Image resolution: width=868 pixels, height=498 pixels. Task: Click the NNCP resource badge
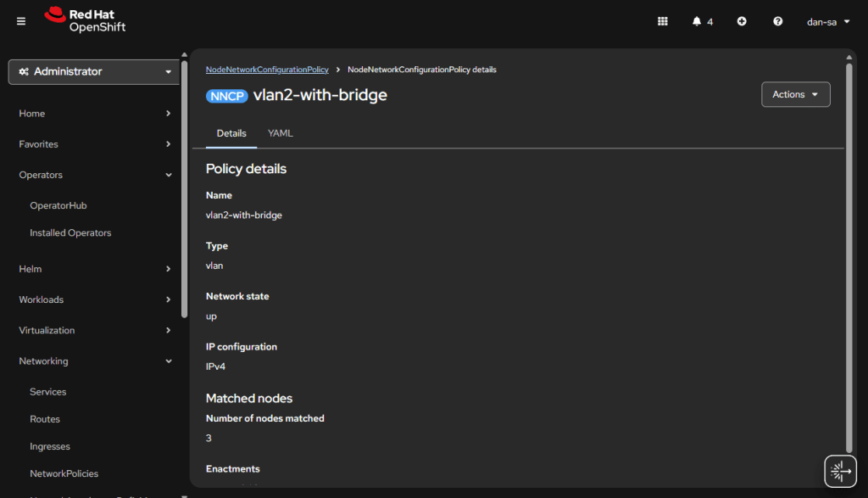pos(226,96)
